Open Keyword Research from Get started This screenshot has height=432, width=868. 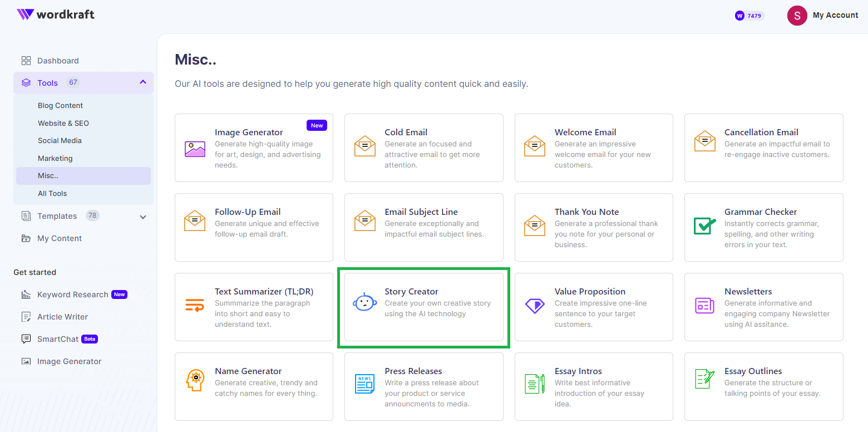click(x=72, y=294)
